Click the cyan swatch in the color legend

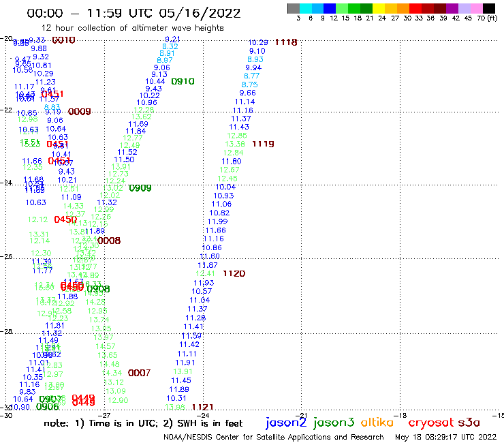[306, 8]
